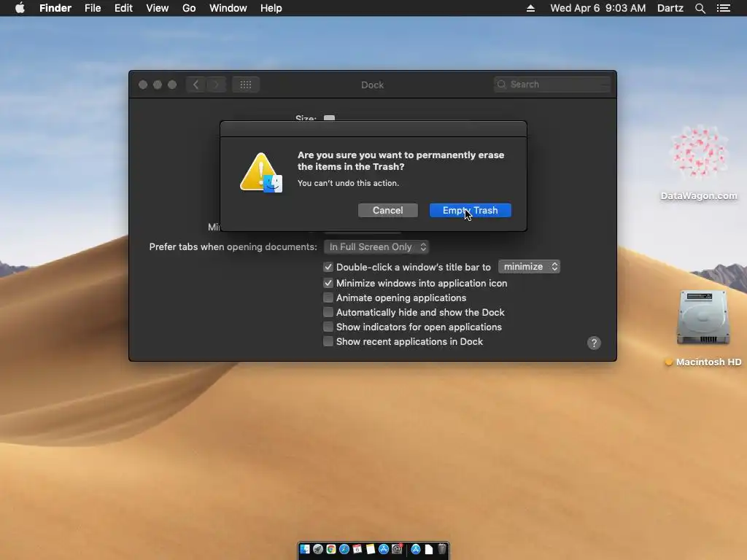Image resolution: width=747 pixels, height=560 pixels.
Task: Select the DataWagon.com desktop icon
Action: (x=699, y=152)
